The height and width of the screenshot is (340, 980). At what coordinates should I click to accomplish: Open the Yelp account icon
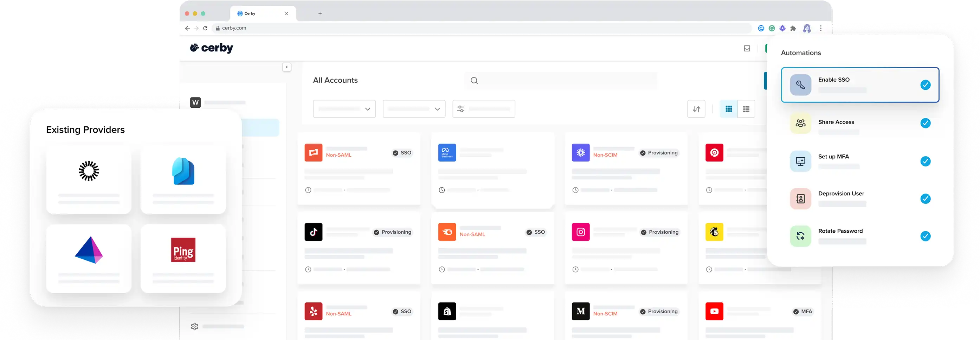click(x=314, y=311)
